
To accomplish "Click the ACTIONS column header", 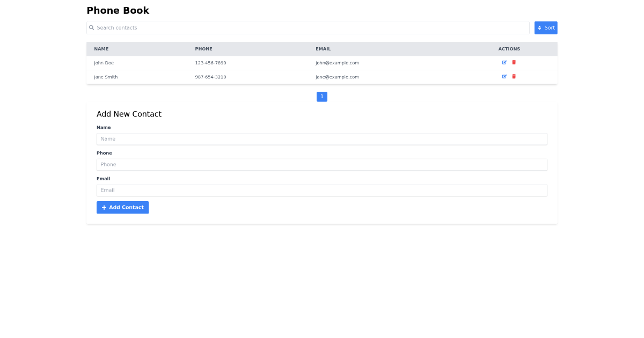I will point(509,48).
